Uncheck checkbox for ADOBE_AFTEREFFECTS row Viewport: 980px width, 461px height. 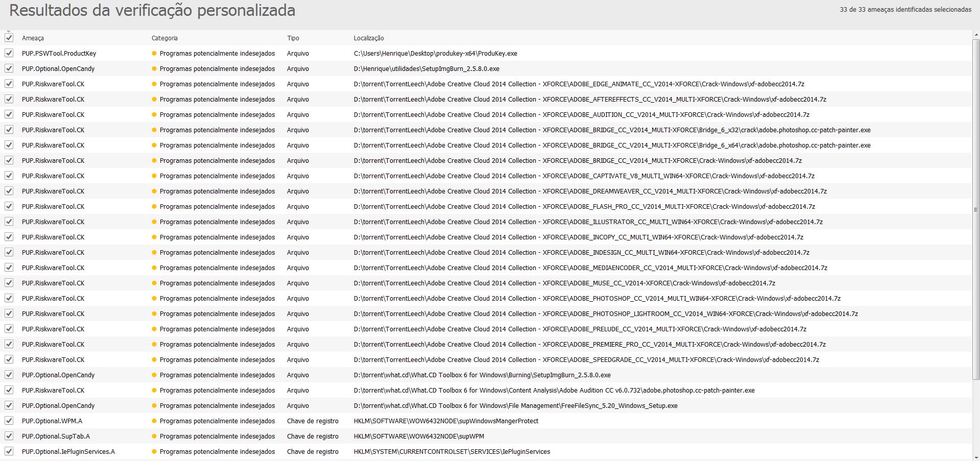(x=9, y=99)
